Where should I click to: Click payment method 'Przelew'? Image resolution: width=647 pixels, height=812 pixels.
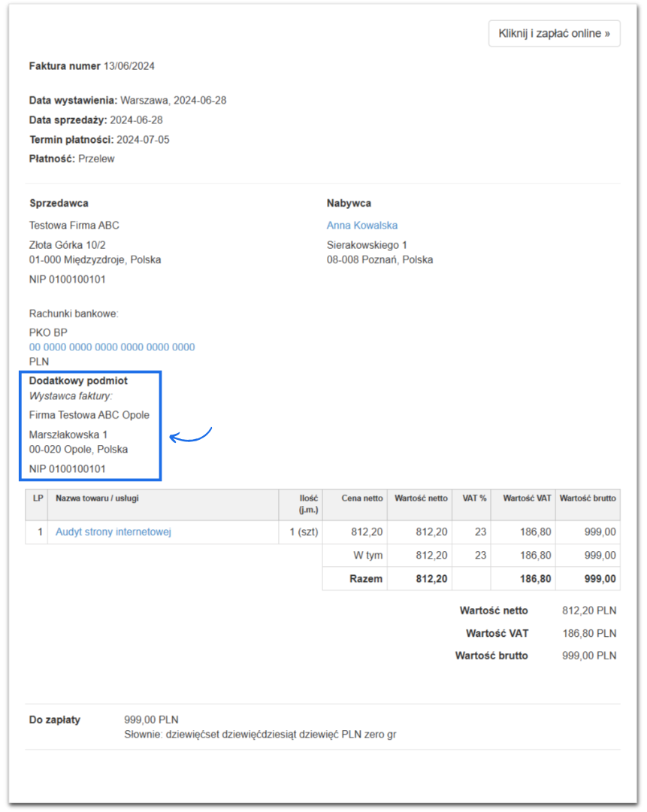point(96,159)
